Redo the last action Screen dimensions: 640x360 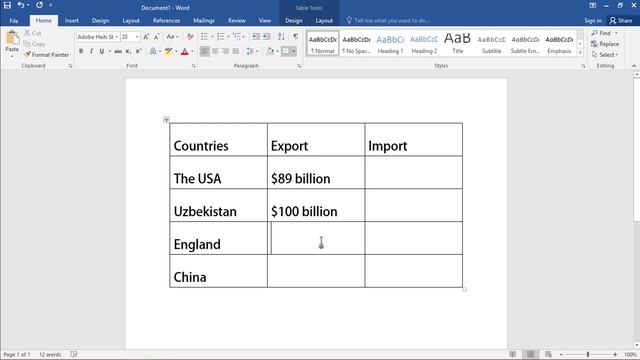coord(39,5)
